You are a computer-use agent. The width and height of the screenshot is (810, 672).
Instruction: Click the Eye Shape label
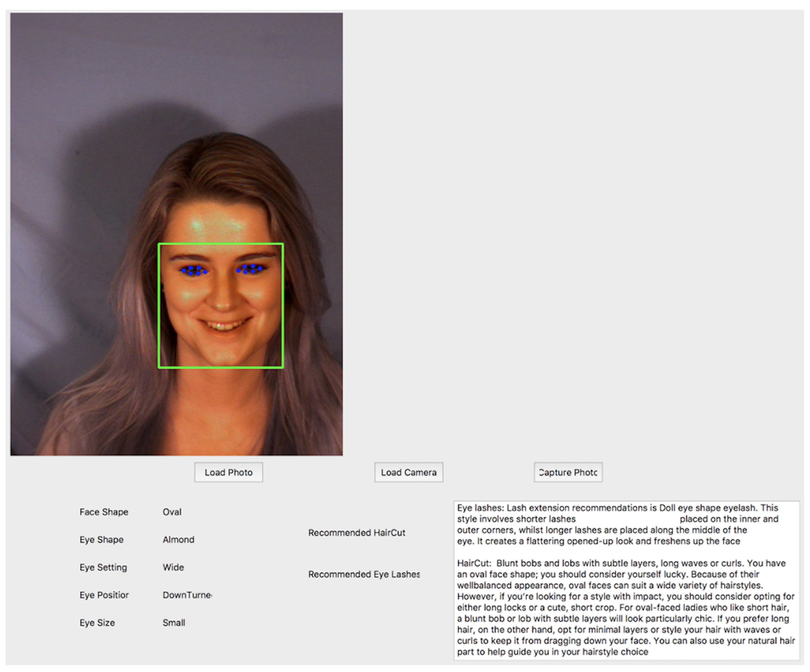(x=101, y=540)
